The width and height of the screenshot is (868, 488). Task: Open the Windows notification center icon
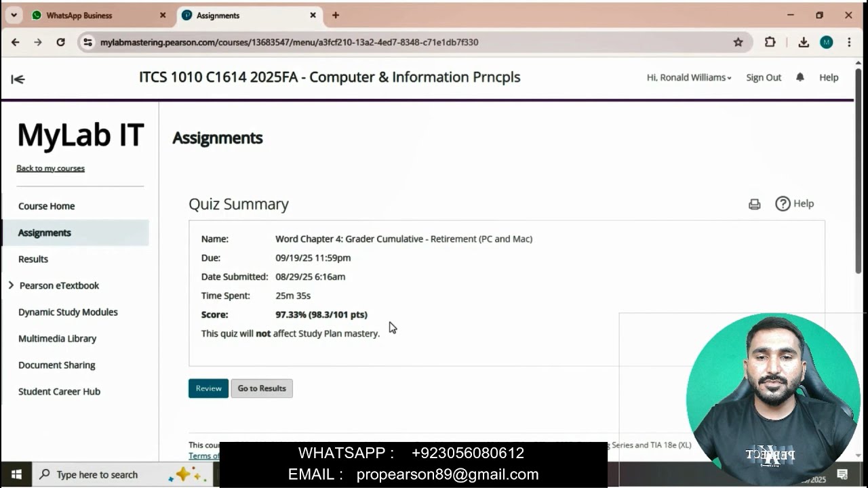point(842,474)
